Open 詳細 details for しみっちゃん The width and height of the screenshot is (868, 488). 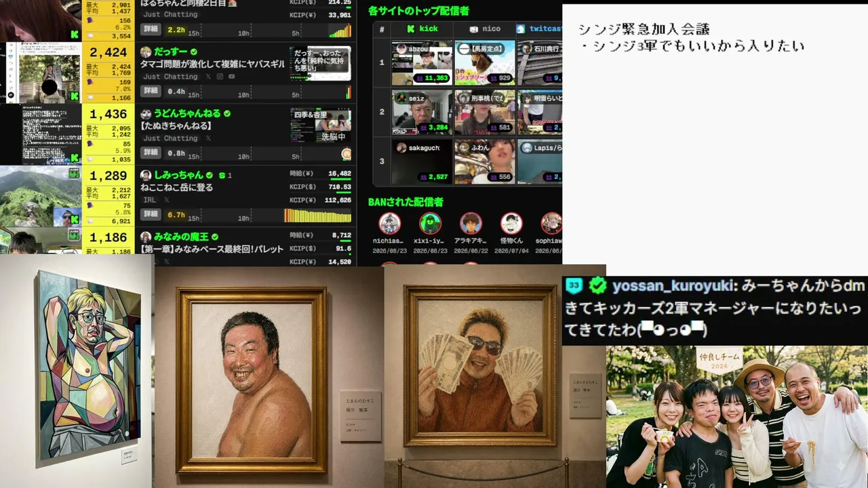point(151,214)
